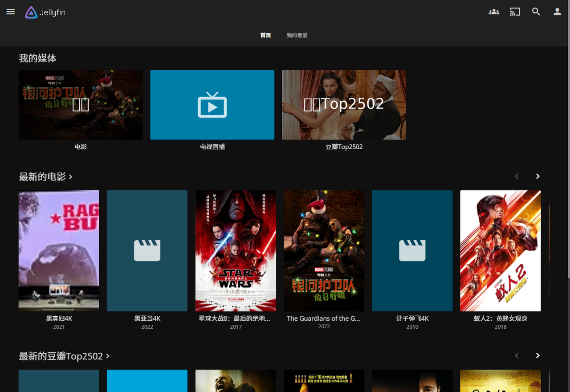The width and height of the screenshot is (570, 392).
Task: Show previous items in 最新的豆瓣Top2502 row
Action: (517, 355)
